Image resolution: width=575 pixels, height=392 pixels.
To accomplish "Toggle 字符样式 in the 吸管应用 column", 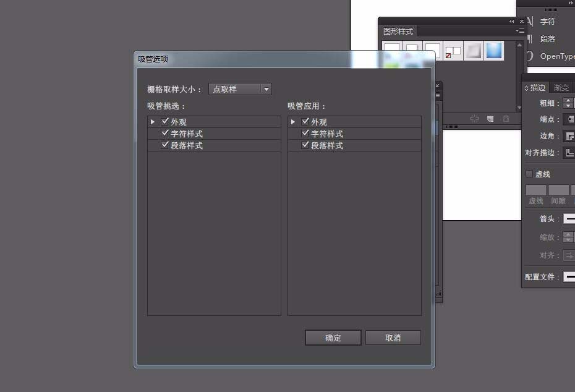I will (x=305, y=133).
